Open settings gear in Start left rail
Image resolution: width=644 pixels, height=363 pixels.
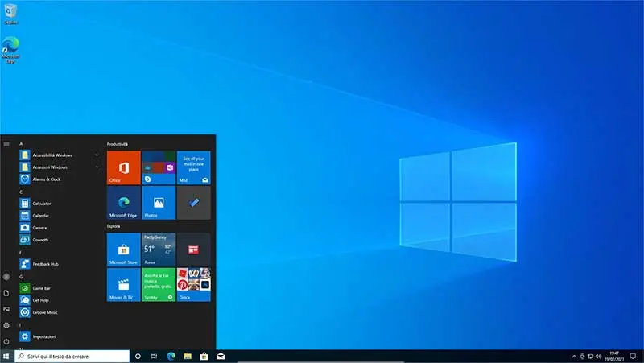pos(6,325)
